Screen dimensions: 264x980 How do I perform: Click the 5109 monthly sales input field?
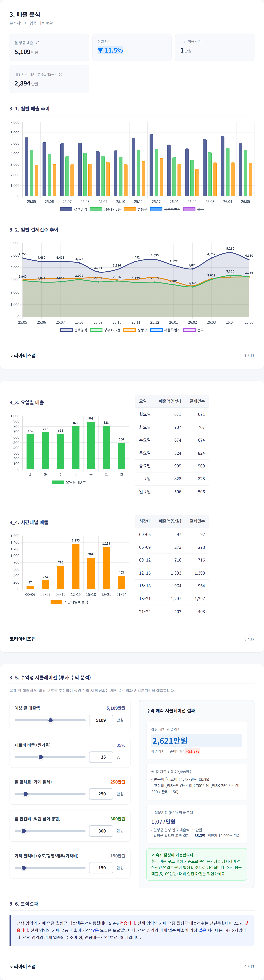(101, 720)
